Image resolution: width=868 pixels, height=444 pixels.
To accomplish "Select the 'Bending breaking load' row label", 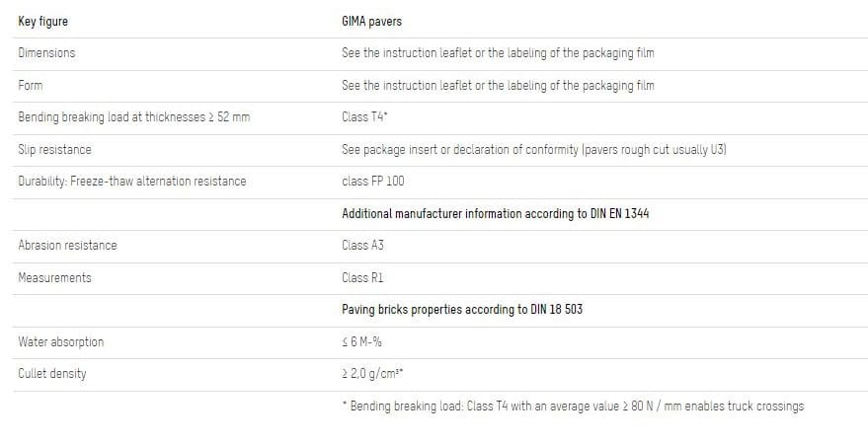I will [133, 117].
